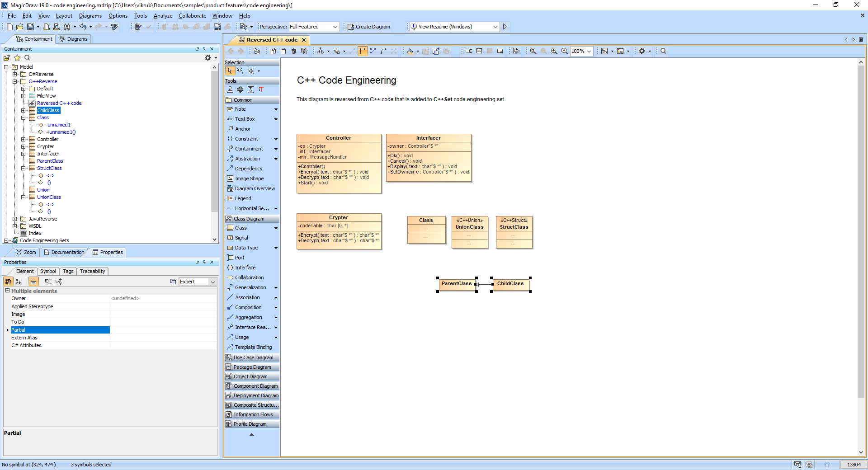The height and width of the screenshot is (470, 868).
Task: Select the Text Box tool in palette
Action: click(x=245, y=119)
